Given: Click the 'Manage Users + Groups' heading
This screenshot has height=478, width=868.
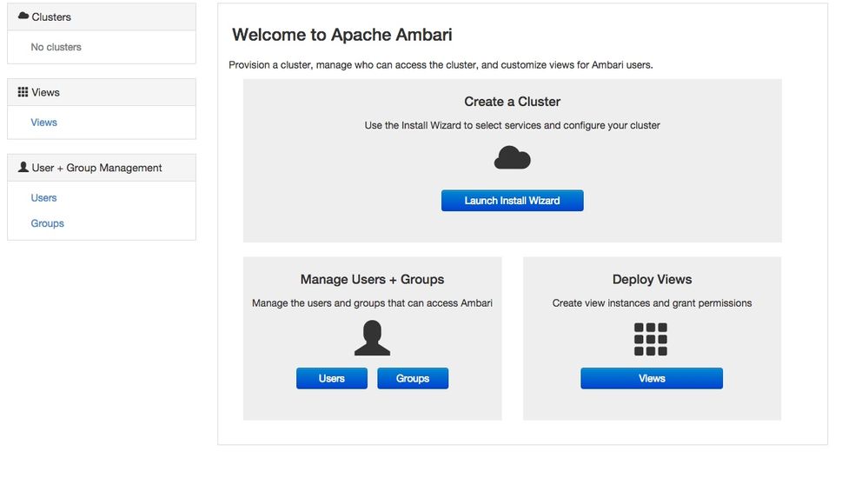Looking at the screenshot, I should [x=372, y=279].
